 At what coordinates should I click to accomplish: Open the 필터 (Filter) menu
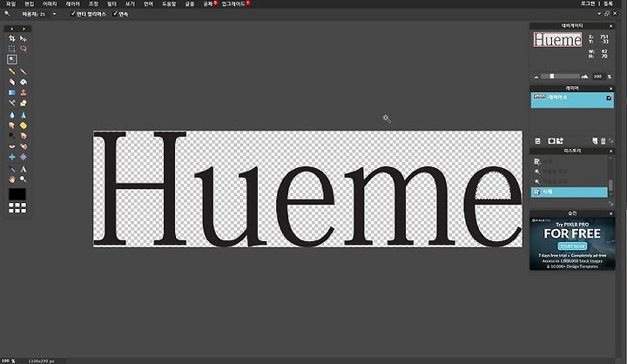111,3
